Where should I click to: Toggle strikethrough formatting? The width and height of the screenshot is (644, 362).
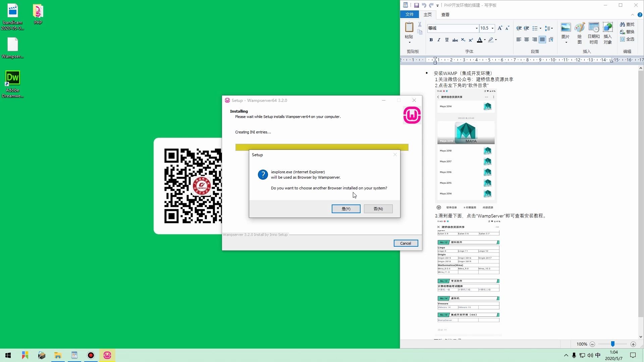[x=455, y=40]
